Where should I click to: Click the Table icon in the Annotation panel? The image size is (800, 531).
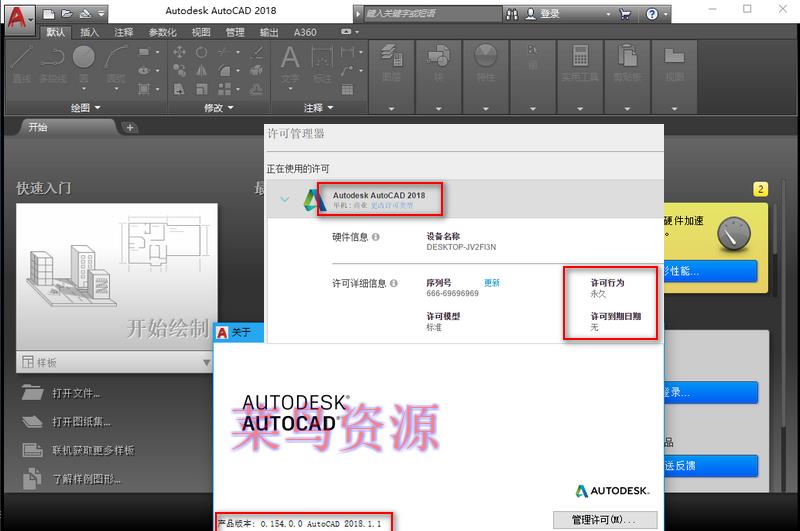[x=347, y=90]
